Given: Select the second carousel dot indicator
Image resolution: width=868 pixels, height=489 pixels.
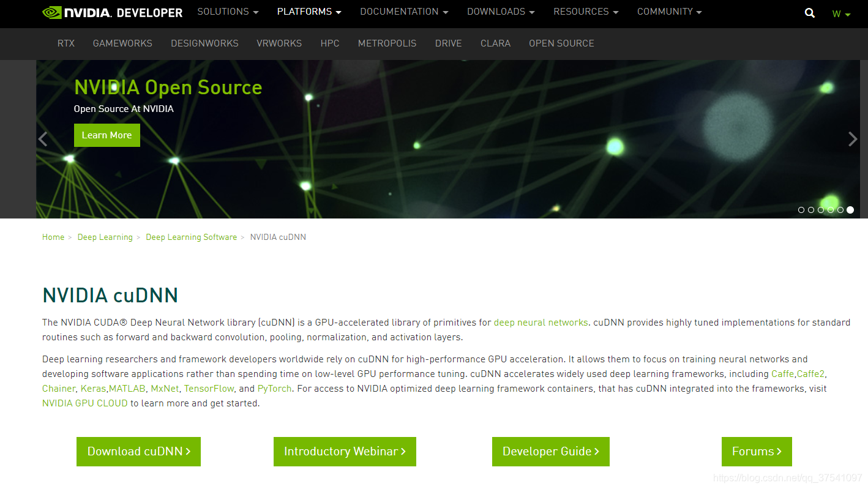Looking at the screenshot, I should click(811, 210).
